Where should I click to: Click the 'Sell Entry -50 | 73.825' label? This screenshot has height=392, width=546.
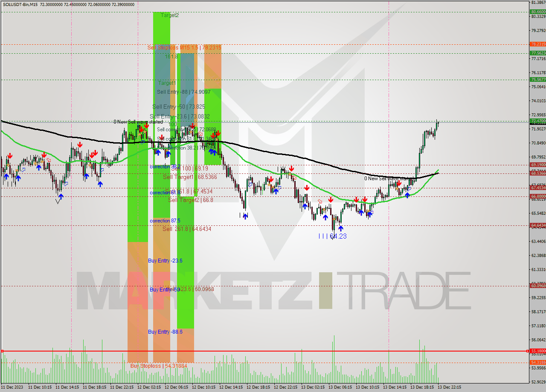pyautogui.click(x=179, y=107)
